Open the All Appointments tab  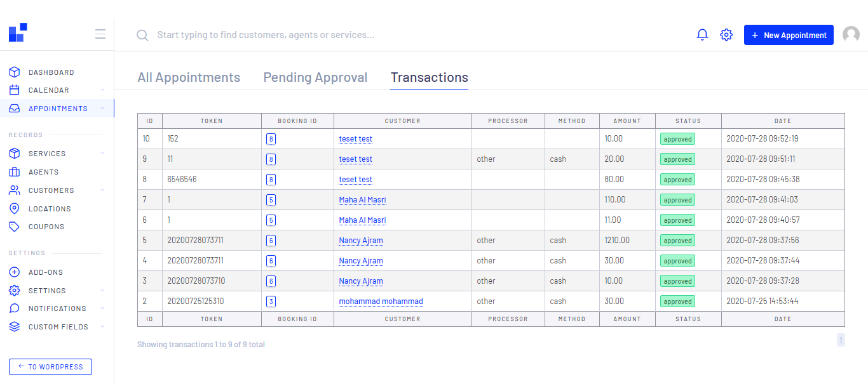(x=189, y=77)
